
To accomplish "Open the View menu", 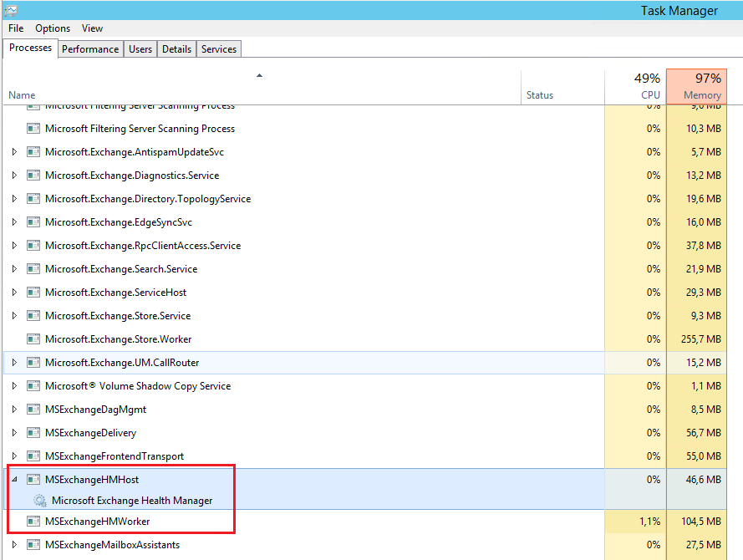I will click(92, 28).
